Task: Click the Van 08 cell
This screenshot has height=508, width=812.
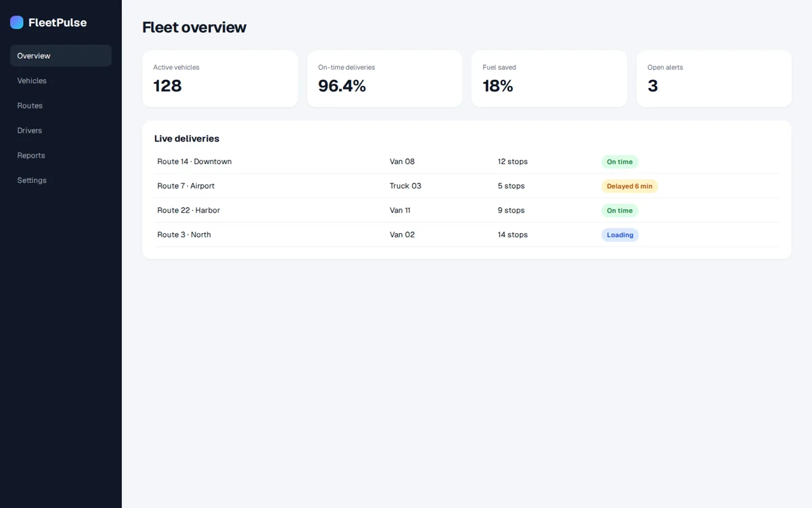Action: click(402, 162)
